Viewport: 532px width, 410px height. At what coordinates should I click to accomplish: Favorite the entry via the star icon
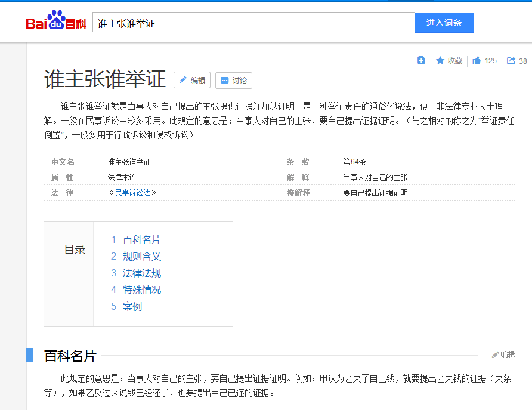(x=440, y=60)
